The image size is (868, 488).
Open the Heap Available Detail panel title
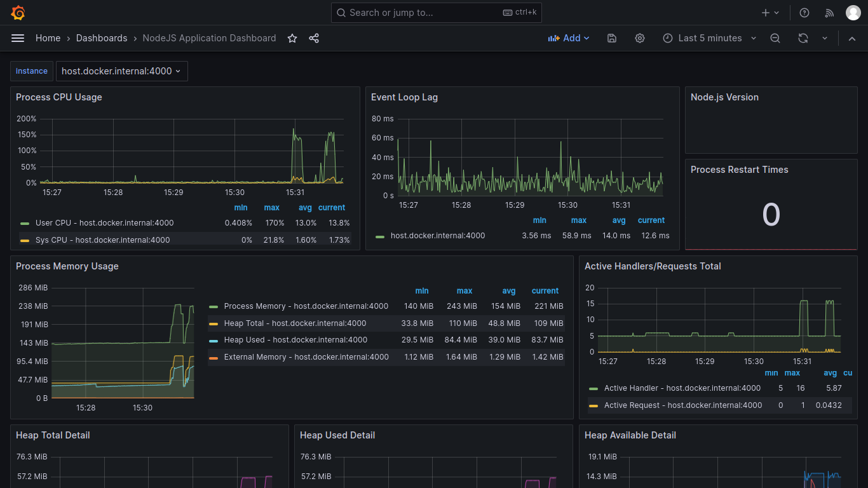click(x=630, y=435)
